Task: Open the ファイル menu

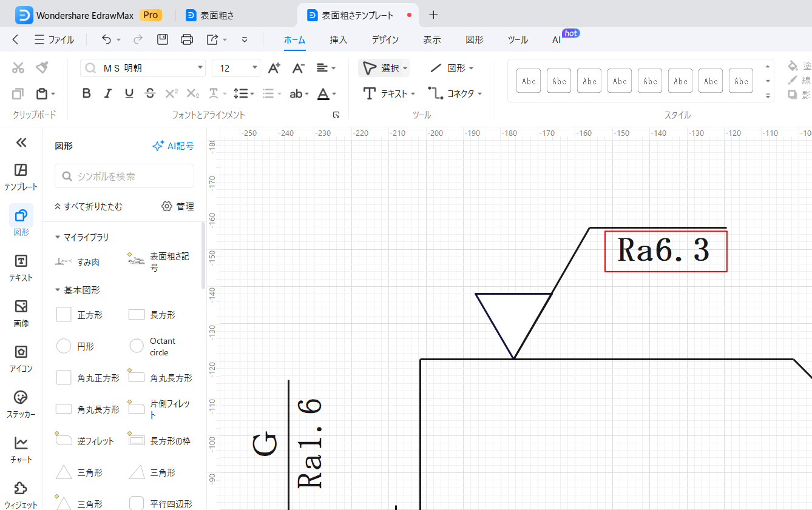Action: point(55,40)
